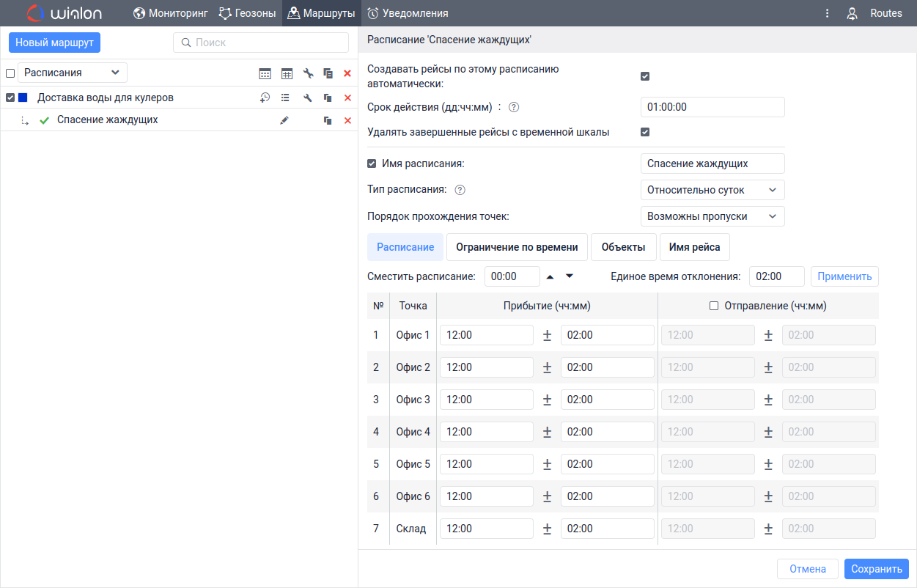
Task: Click help icon next to Срок действия
Action: point(514,107)
